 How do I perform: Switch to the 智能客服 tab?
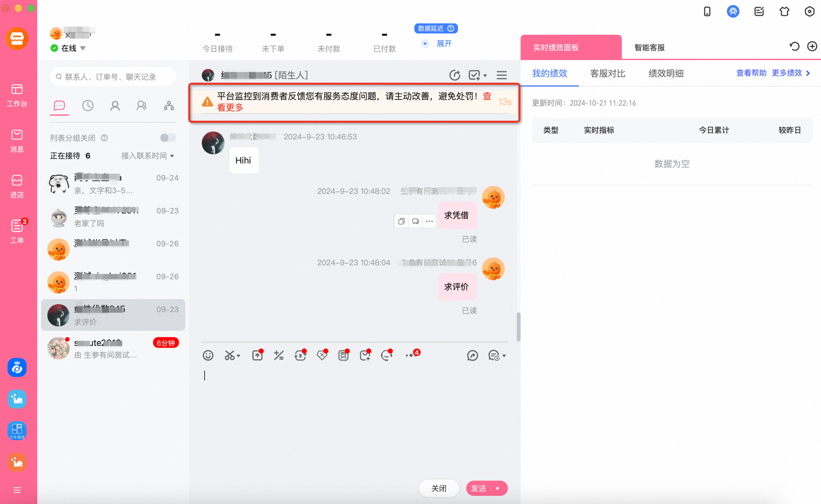click(x=650, y=47)
